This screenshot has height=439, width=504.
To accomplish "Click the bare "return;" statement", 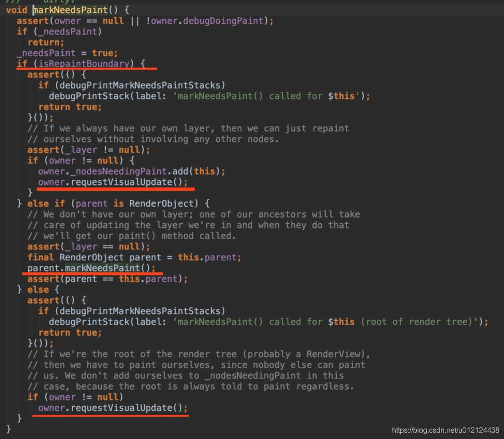I will [46, 42].
